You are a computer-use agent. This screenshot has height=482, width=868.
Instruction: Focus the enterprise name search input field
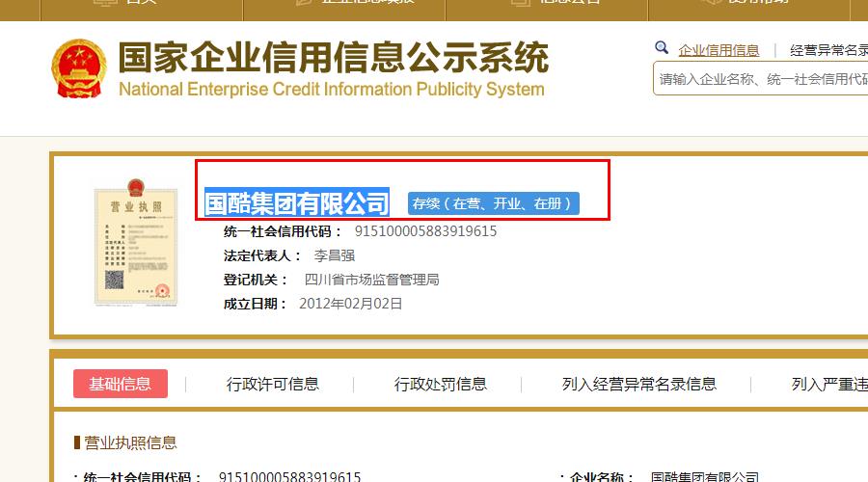click(761, 79)
